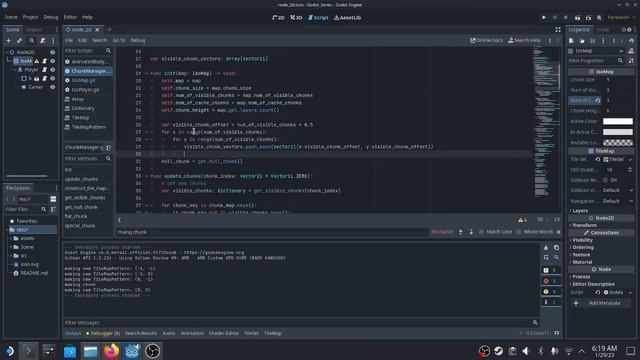Find next match arrow in search bar
This screenshot has height=360, width=640.
click(x=471, y=232)
